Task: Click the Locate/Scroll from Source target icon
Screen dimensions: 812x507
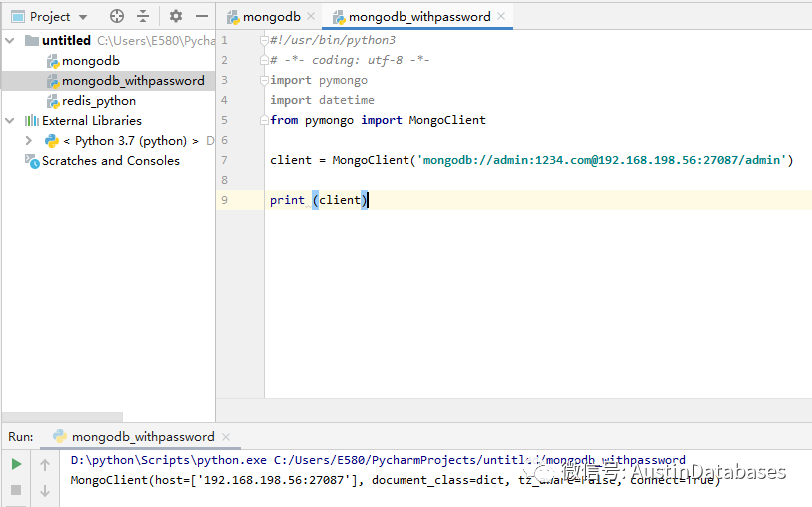Action: [x=117, y=17]
